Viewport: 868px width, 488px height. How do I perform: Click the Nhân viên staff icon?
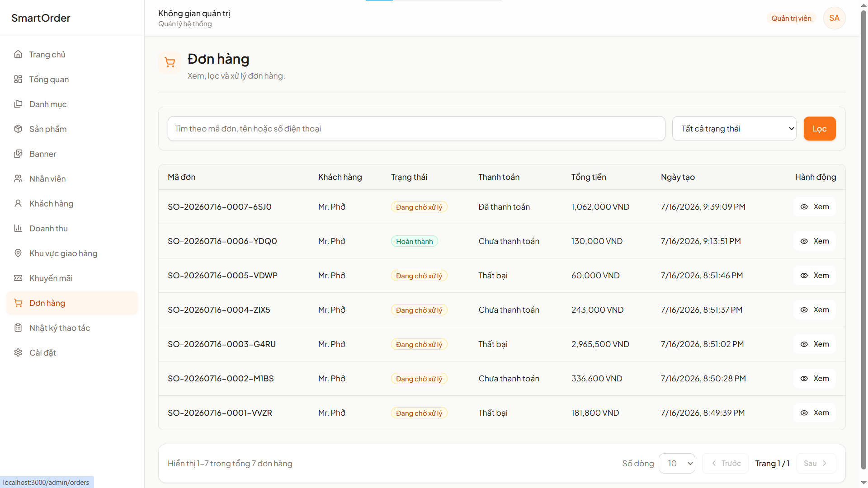18,178
